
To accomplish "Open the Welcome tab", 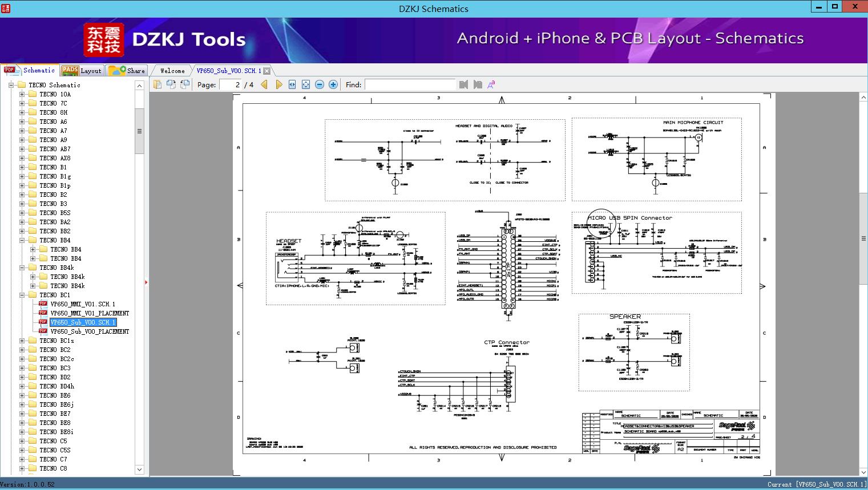I will 172,71.
